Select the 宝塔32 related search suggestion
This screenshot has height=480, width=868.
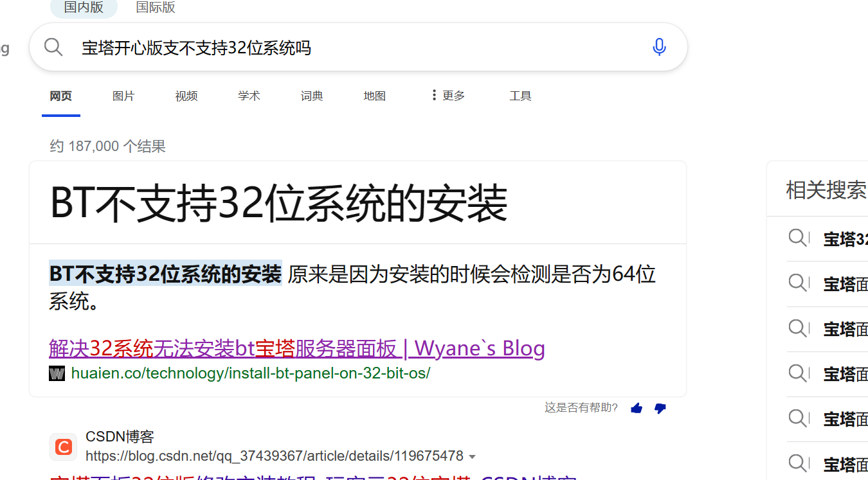[845, 239]
